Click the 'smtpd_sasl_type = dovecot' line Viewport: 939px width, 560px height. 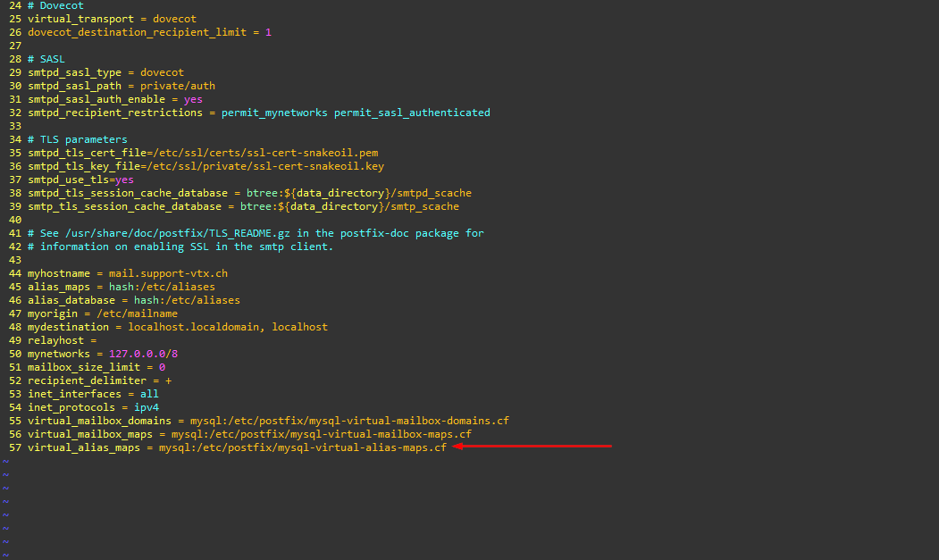[105, 72]
